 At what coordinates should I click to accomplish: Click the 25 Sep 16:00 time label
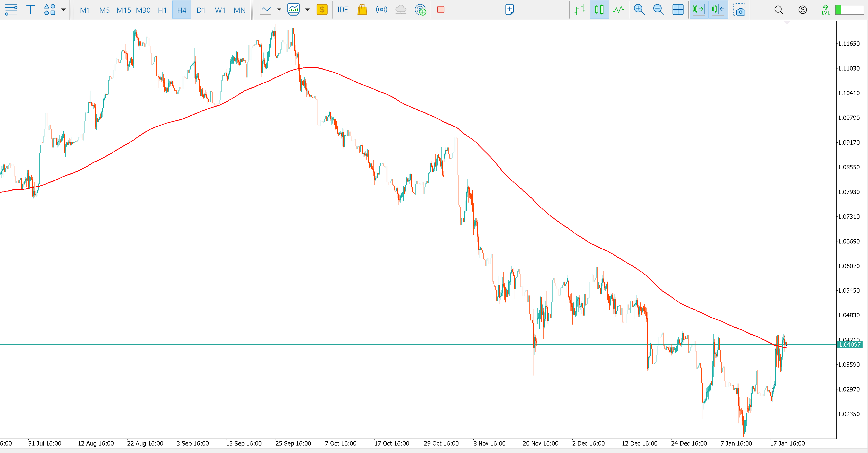point(293,443)
